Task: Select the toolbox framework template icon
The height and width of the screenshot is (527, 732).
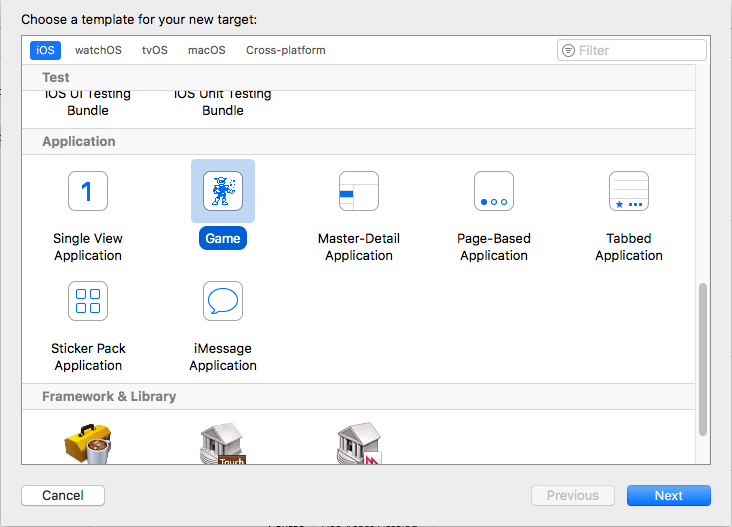Action: point(88,443)
